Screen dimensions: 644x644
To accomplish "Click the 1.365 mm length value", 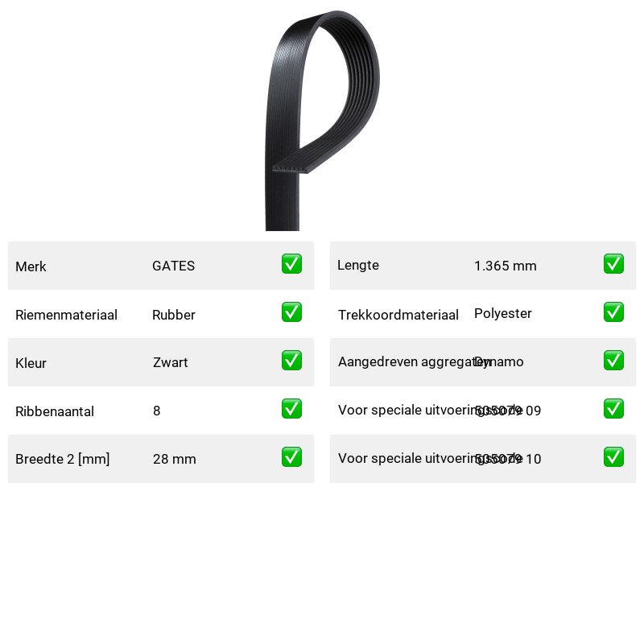I will [506, 266].
